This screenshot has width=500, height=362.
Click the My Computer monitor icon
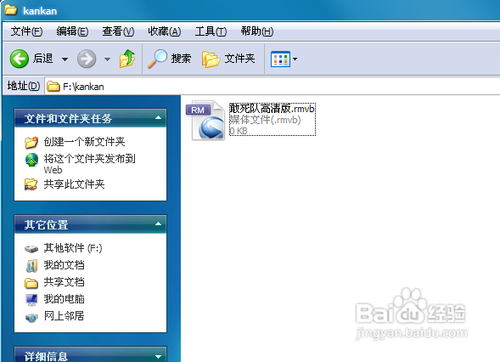click(32, 300)
